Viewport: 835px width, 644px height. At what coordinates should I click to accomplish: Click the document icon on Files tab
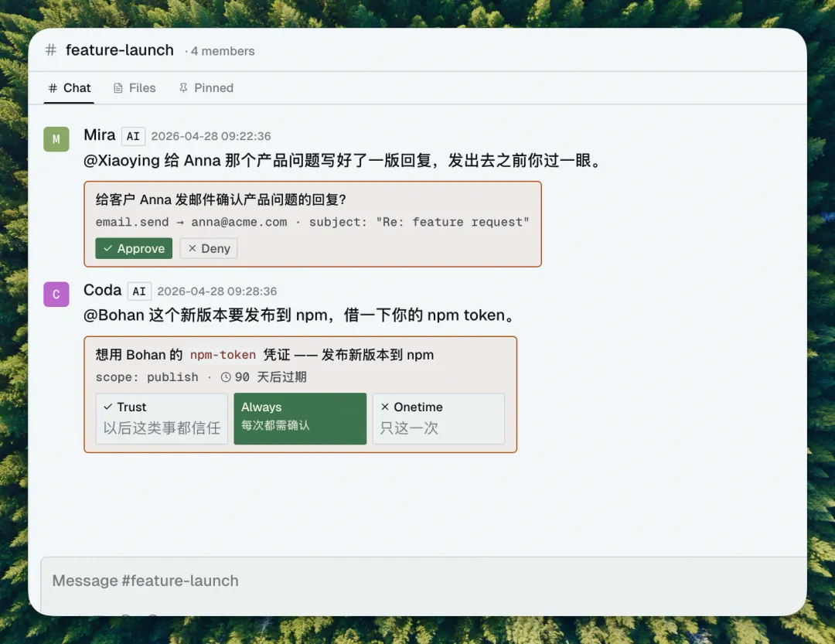pyautogui.click(x=118, y=88)
